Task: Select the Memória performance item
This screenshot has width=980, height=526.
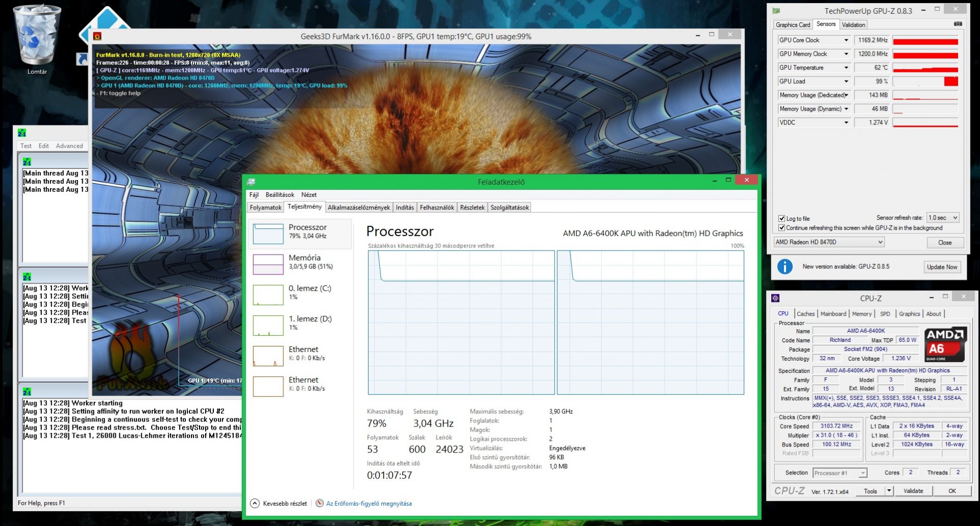Action: (300, 264)
